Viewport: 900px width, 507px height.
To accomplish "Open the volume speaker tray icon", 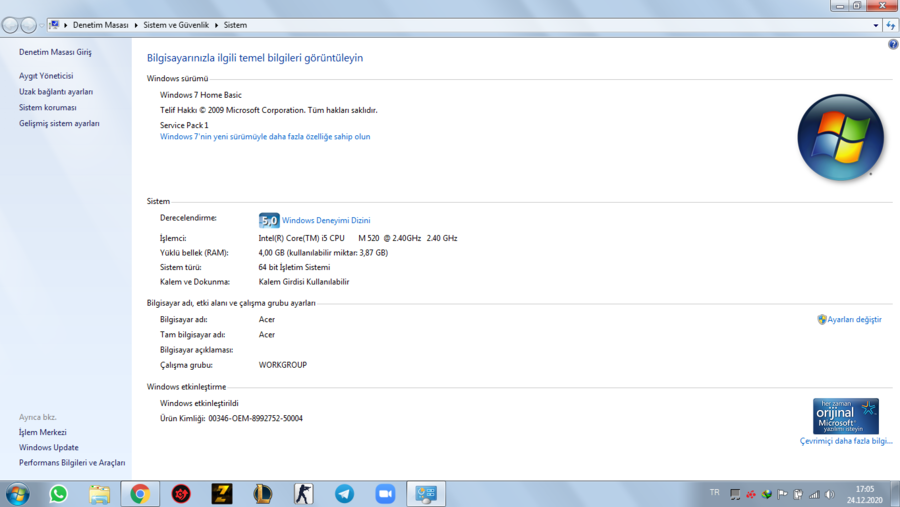I will click(830, 494).
